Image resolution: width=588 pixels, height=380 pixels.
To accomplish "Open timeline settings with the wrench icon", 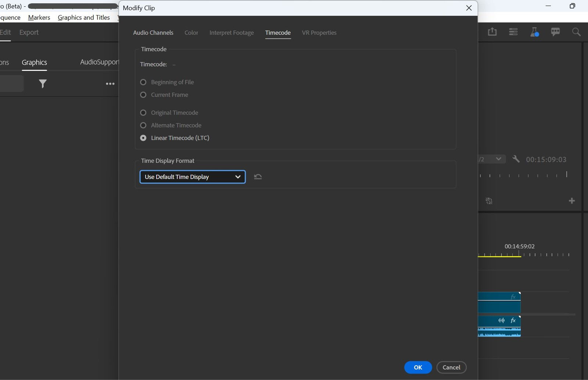I will coord(516,159).
